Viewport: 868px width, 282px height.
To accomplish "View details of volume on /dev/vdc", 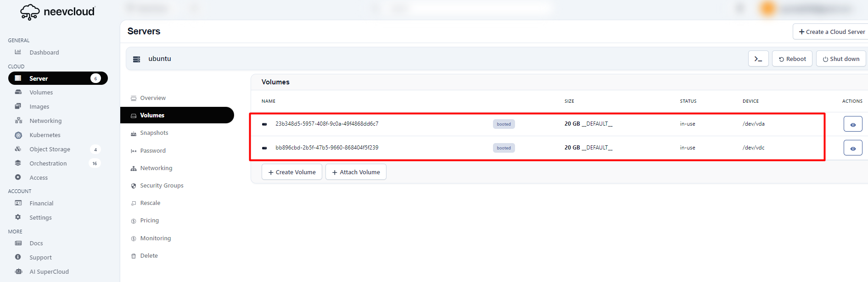I will click(x=852, y=148).
